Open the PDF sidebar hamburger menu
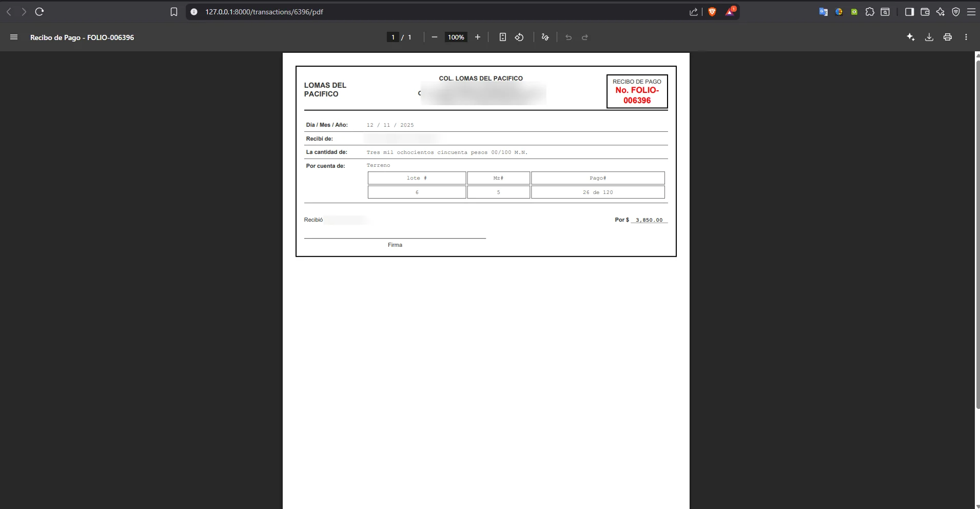 14,37
